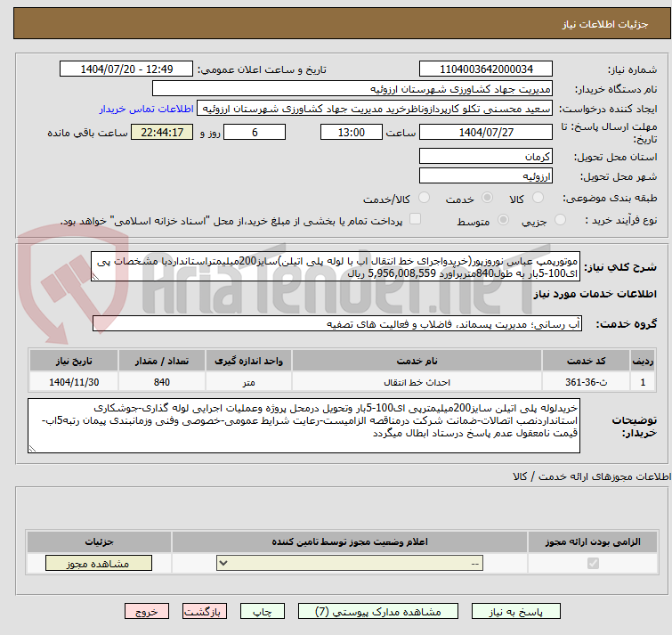Image resolution: width=672 pixels, height=635 pixels.
Task: Click the الزامی بودن ارائه مجوز header
Action: point(593,542)
